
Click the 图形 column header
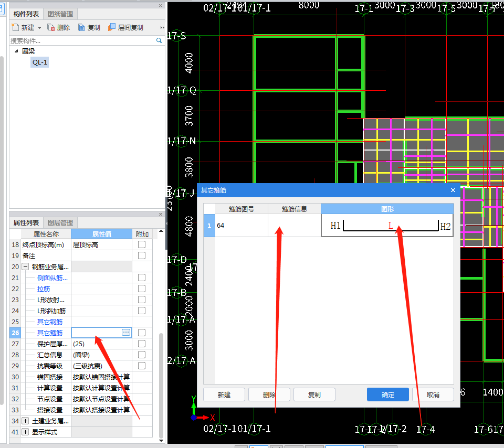coord(387,209)
